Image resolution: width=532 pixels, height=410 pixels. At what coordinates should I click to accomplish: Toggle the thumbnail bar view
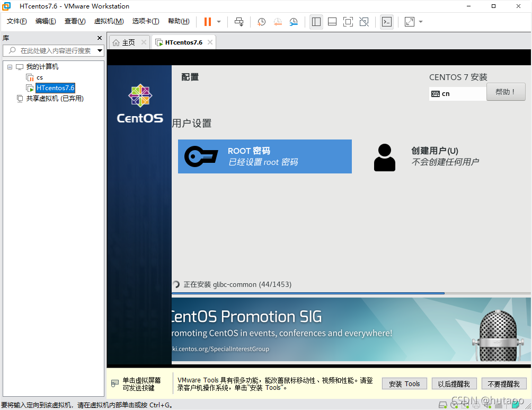coord(332,22)
